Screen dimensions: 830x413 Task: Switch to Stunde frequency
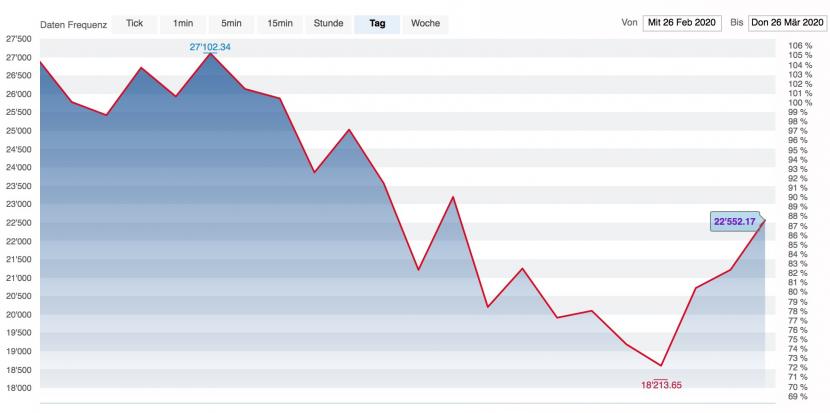[329, 24]
